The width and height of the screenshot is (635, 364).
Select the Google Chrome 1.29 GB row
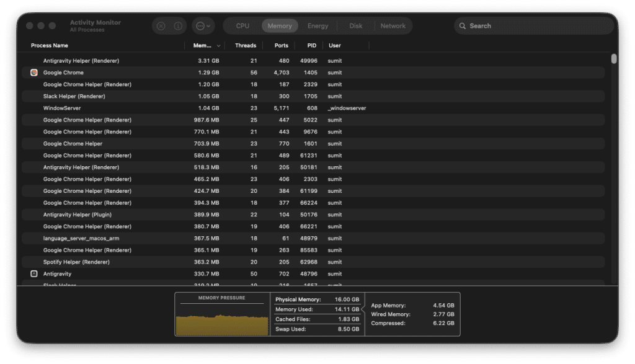tap(313, 73)
